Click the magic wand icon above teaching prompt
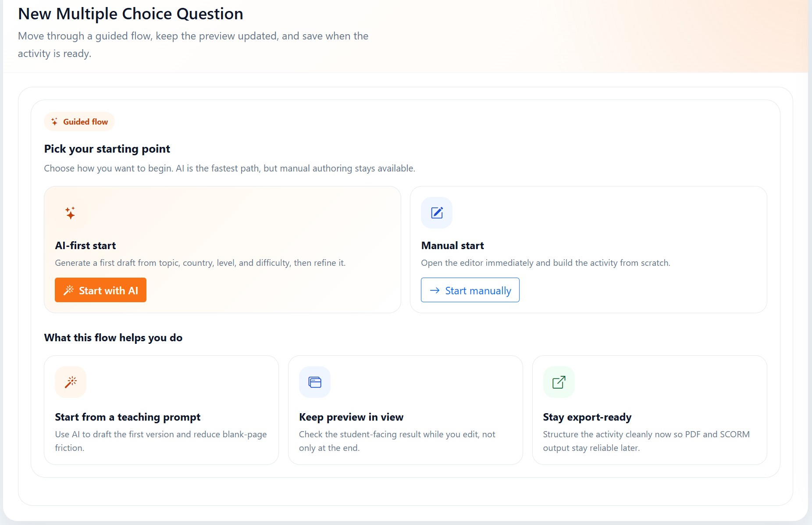The height and width of the screenshot is (525, 812). (x=71, y=382)
